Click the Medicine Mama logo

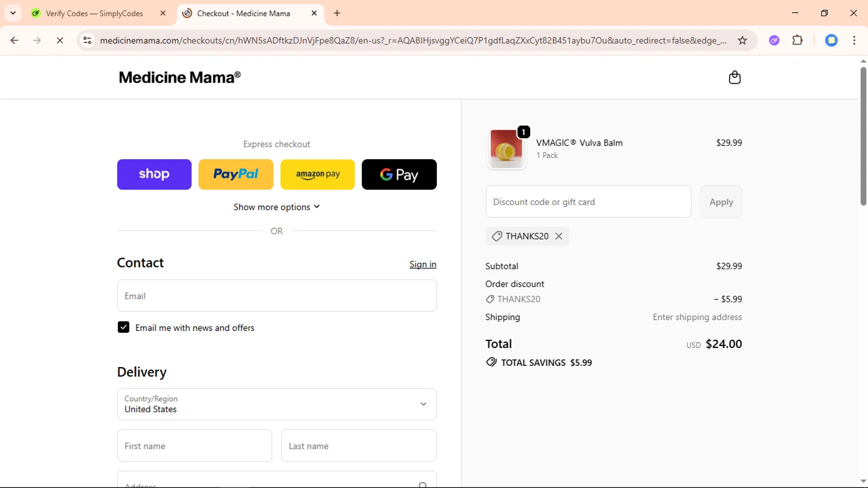pos(180,78)
